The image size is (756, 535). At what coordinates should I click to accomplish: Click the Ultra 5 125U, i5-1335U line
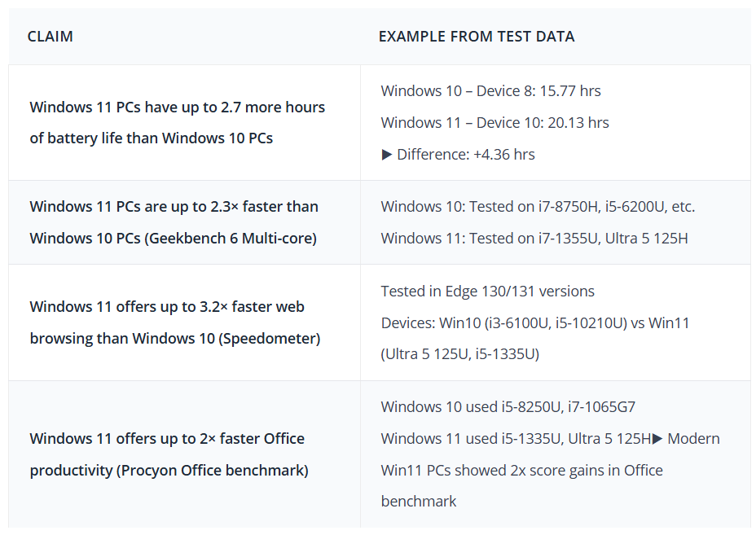tap(460, 354)
